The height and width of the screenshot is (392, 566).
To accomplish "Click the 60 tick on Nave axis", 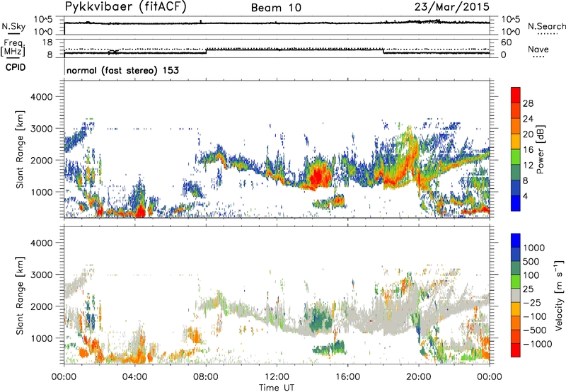I will (507, 42).
